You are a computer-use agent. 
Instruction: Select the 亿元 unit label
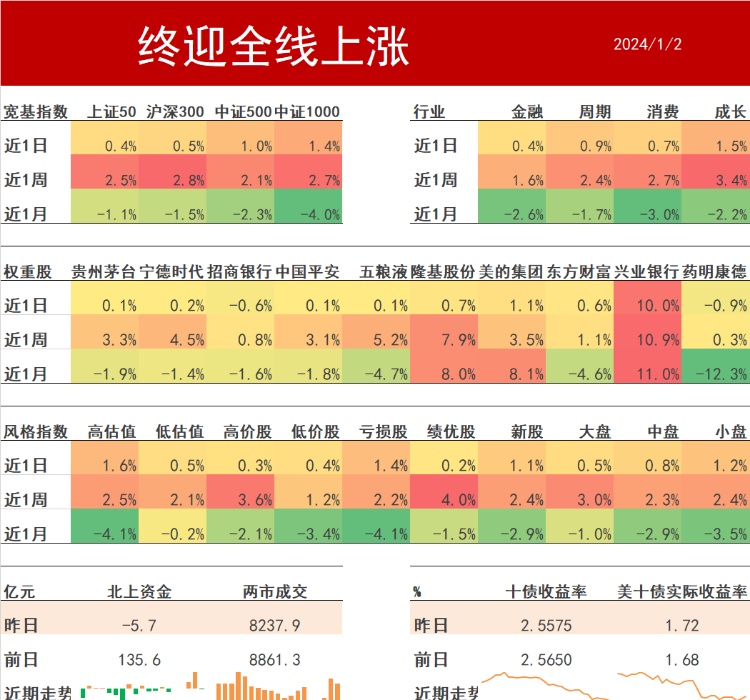click(20, 592)
